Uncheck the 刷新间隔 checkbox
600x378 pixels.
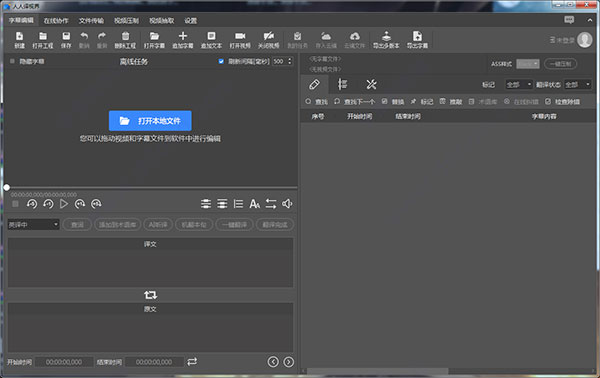pyautogui.click(x=221, y=61)
